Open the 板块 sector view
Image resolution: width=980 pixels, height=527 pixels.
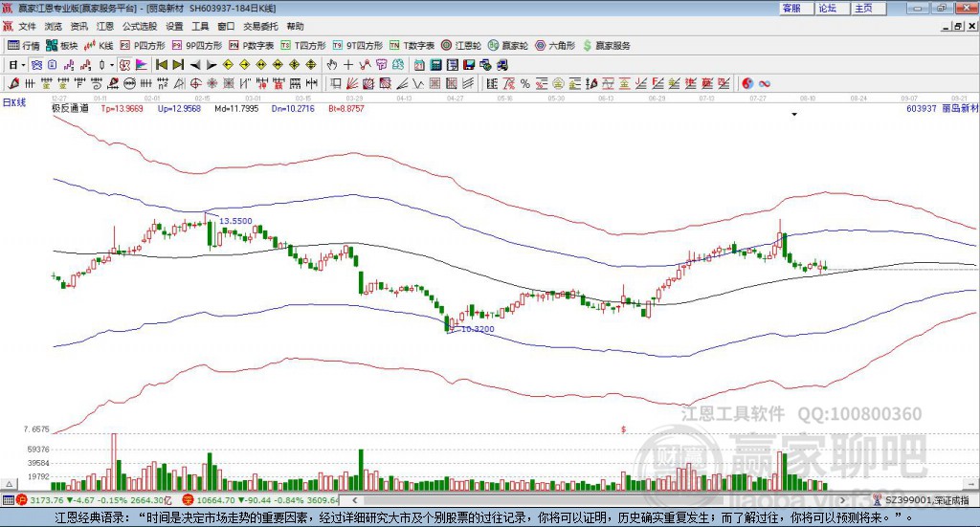(62, 46)
